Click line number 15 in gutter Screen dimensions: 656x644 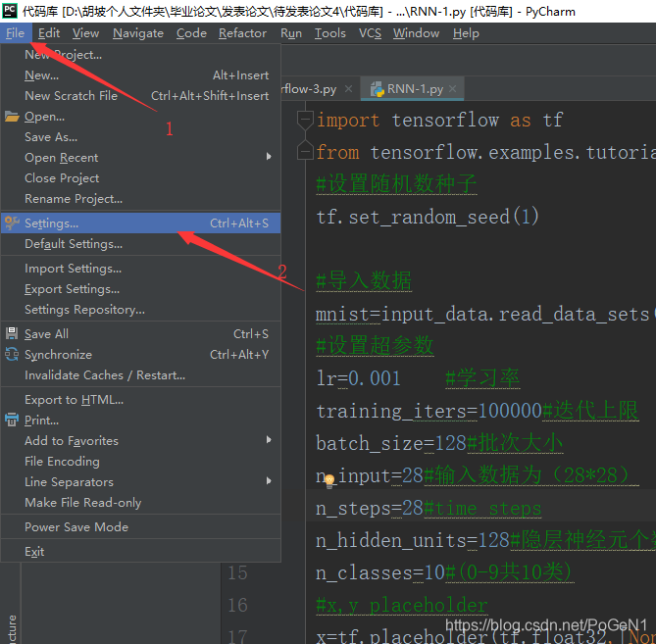[x=237, y=572]
